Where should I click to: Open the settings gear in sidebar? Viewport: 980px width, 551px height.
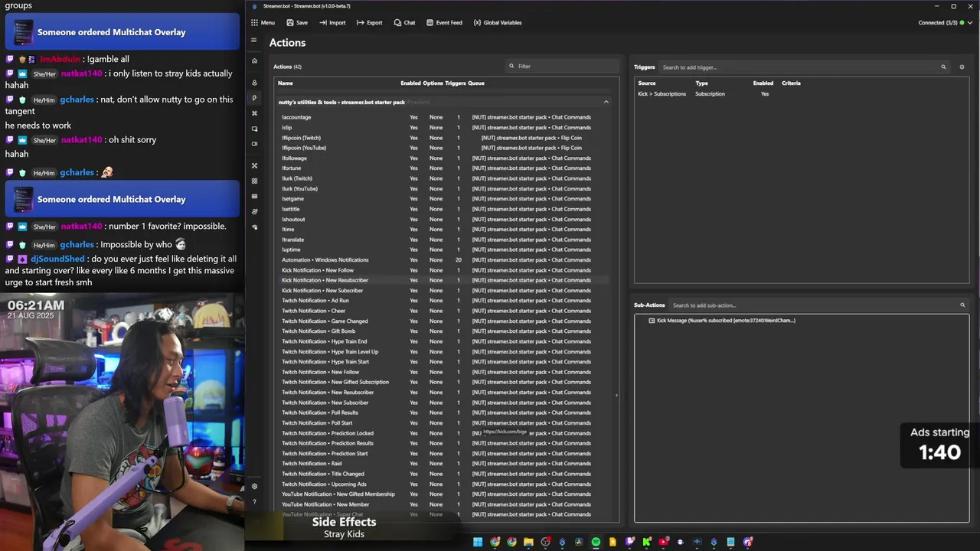[x=254, y=487]
